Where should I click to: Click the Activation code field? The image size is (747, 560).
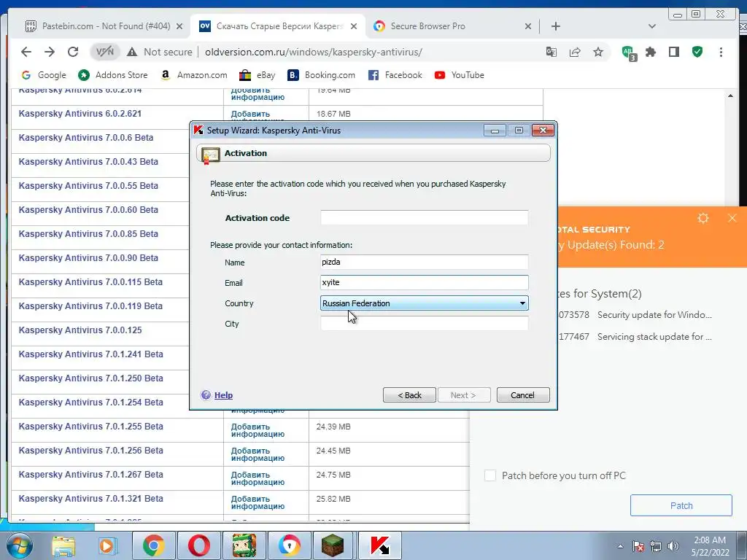coord(424,217)
